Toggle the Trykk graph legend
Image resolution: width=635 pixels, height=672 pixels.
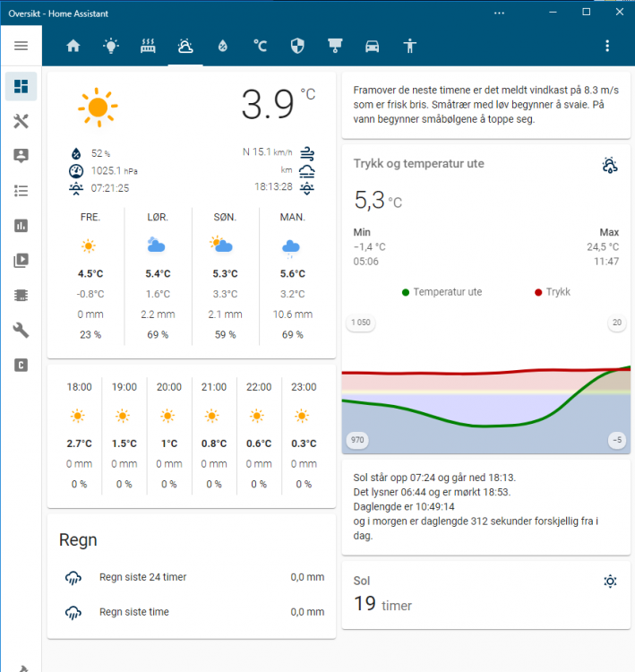click(552, 292)
